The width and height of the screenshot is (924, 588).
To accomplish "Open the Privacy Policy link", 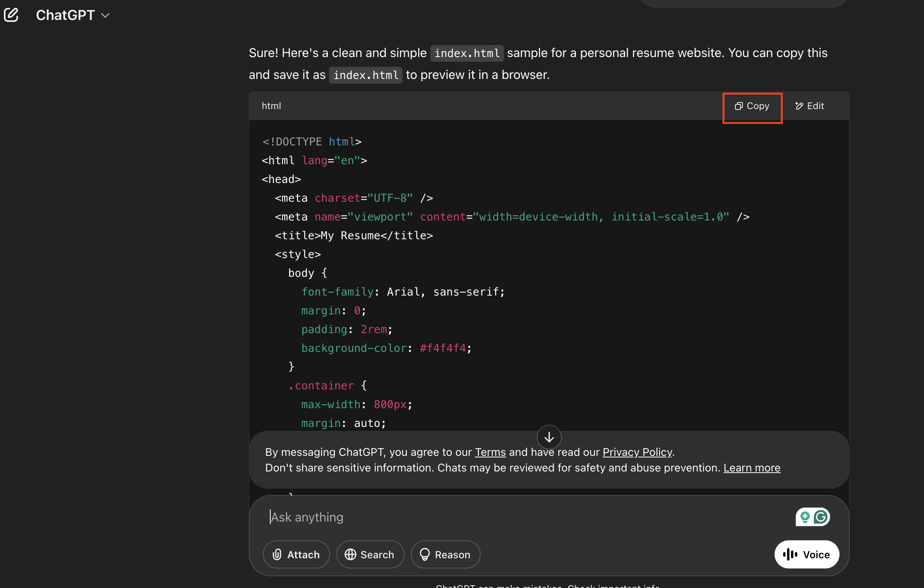I will 637,452.
